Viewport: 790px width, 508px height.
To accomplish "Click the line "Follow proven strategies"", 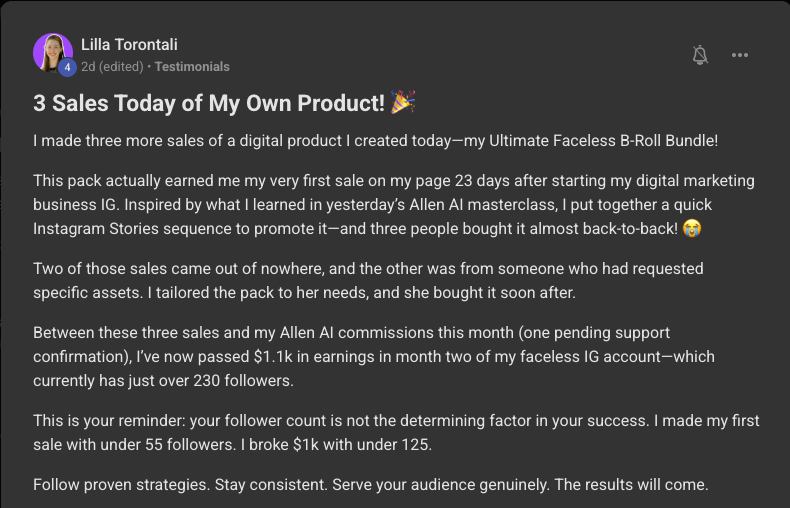I will (371, 485).
